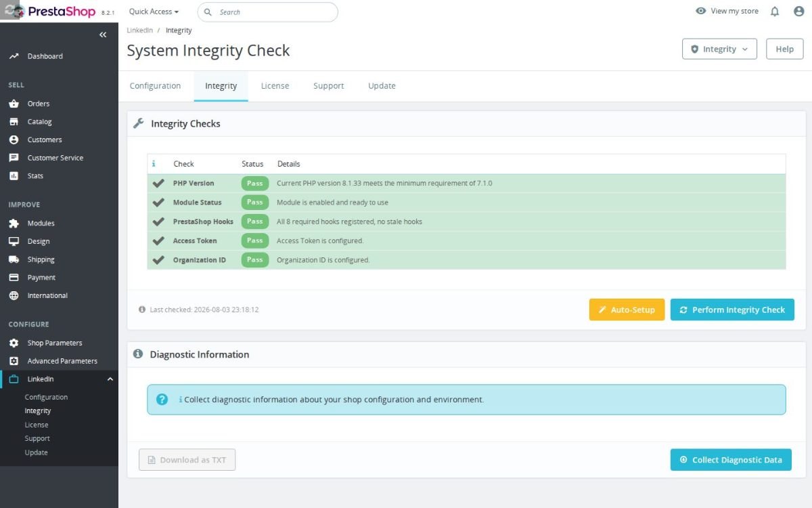Image resolution: width=812 pixels, height=508 pixels.
Task: Open the Integrity dropdown button at top right
Action: click(x=719, y=49)
